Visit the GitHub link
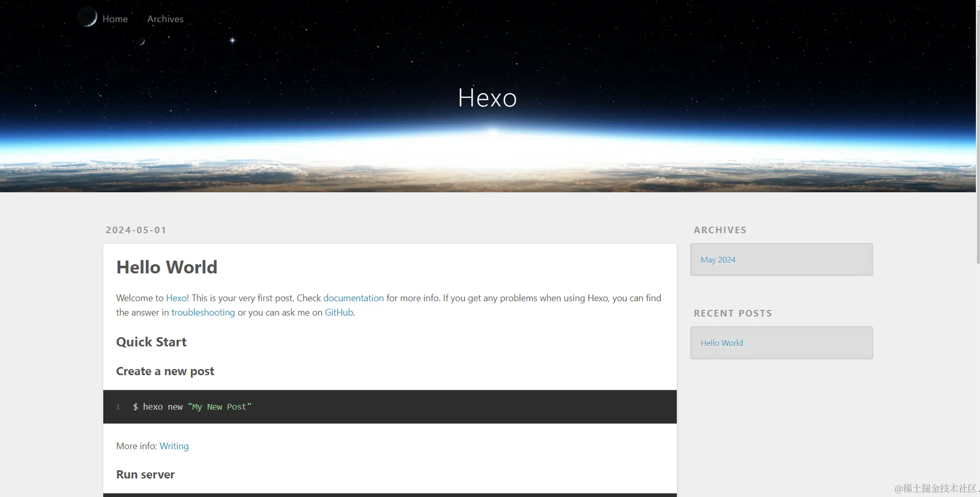This screenshot has width=980, height=497. [339, 312]
